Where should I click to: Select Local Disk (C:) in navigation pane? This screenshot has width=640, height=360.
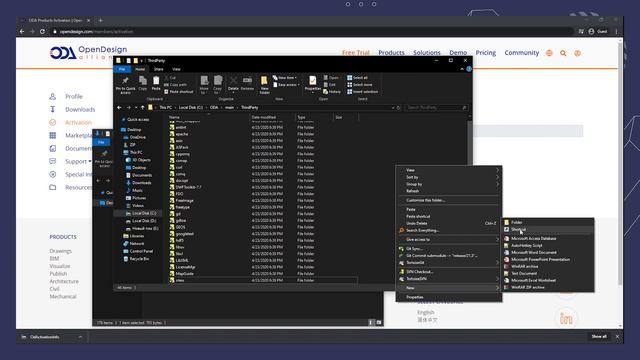click(141, 213)
